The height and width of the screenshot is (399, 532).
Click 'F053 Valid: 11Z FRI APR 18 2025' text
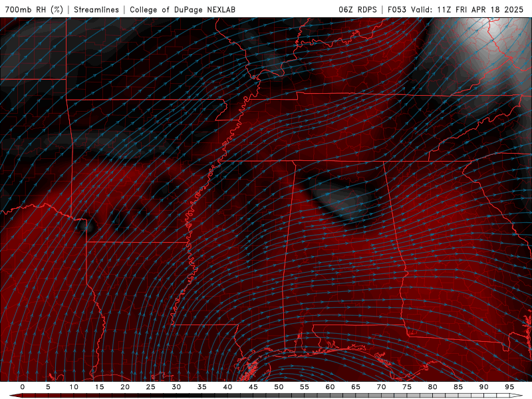456,9
